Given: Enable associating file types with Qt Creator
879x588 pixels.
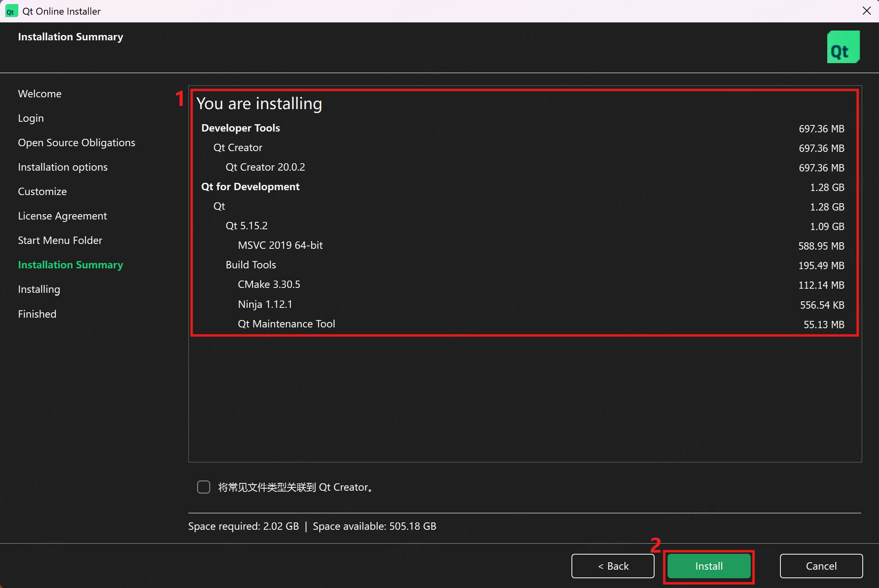Looking at the screenshot, I should pos(204,487).
